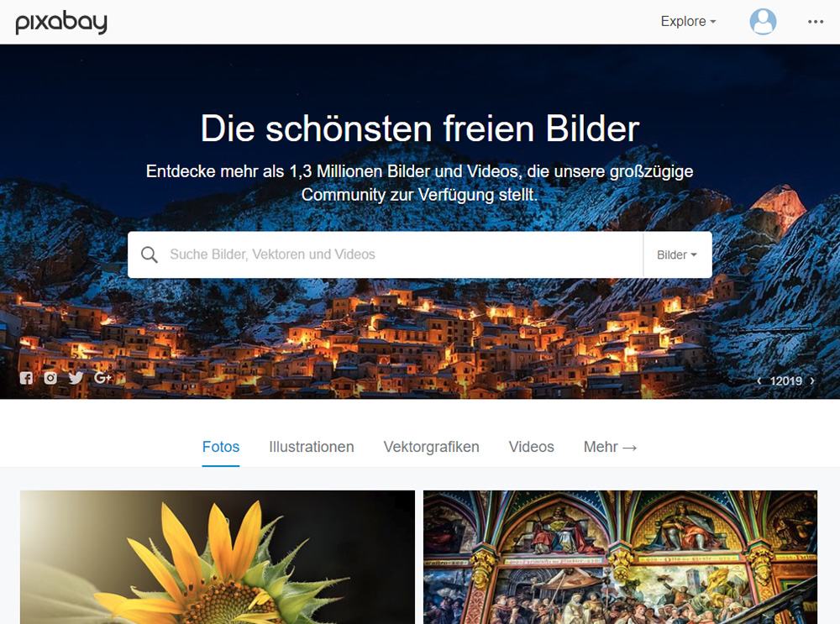Open the Facebook social icon
This screenshot has height=624, width=840.
[x=26, y=378]
